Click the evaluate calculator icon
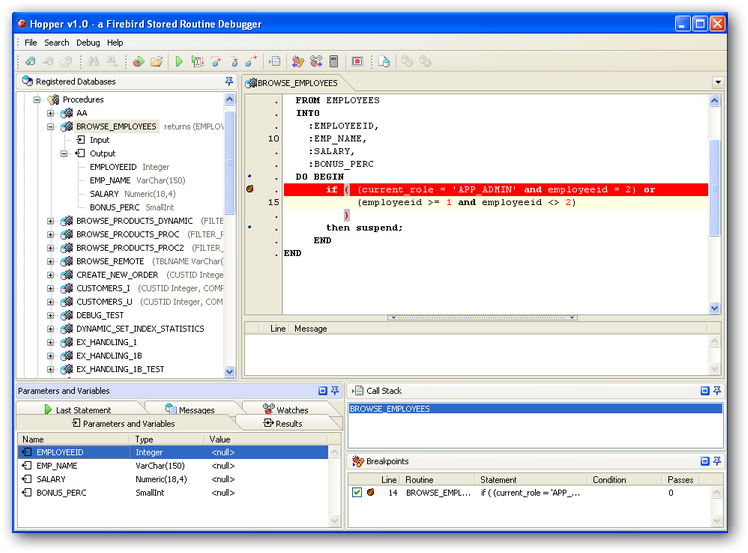 click(334, 61)
